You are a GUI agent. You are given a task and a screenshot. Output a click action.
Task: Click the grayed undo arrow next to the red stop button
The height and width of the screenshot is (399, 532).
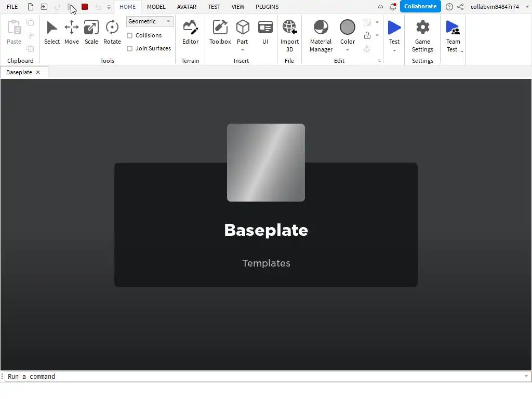(x=98, y=7)
